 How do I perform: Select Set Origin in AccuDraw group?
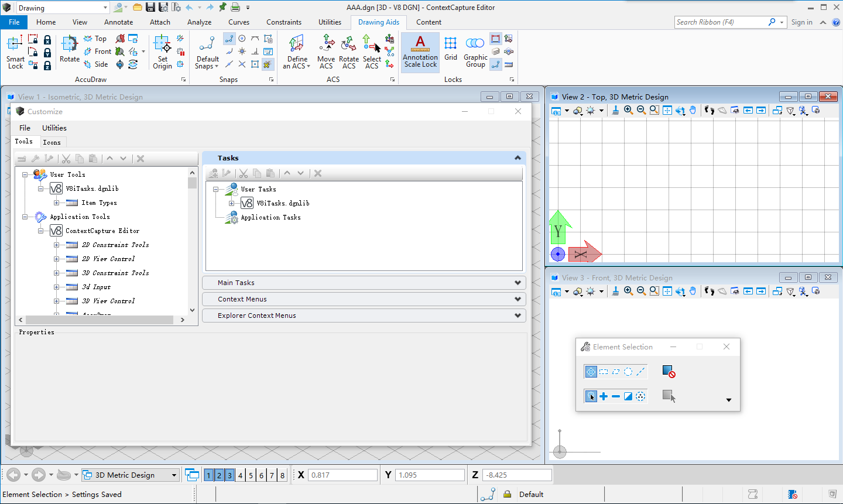162,52
